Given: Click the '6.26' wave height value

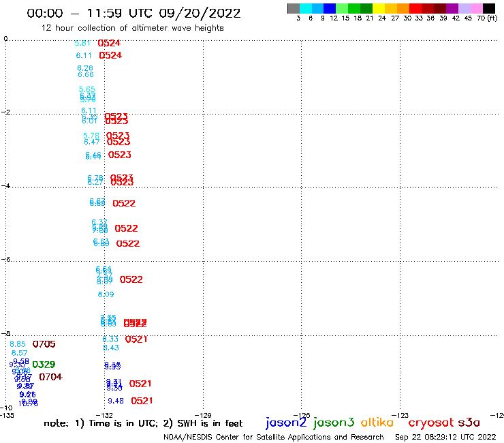Looking at the screenshot, I should 85,68.
